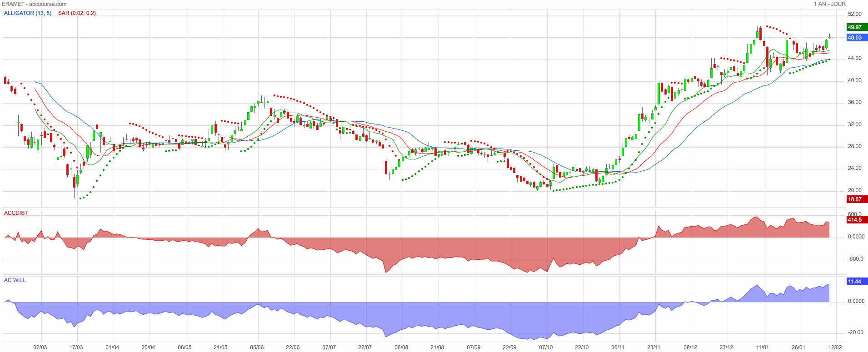The image size is (868, 352).
Task: Click the 02/03 date axis label
Action: (40, 347)
